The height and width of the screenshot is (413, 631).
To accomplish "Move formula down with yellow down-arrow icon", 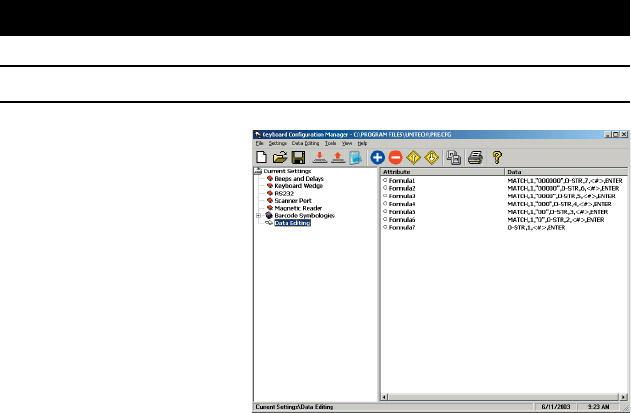I will click(431, 157).
